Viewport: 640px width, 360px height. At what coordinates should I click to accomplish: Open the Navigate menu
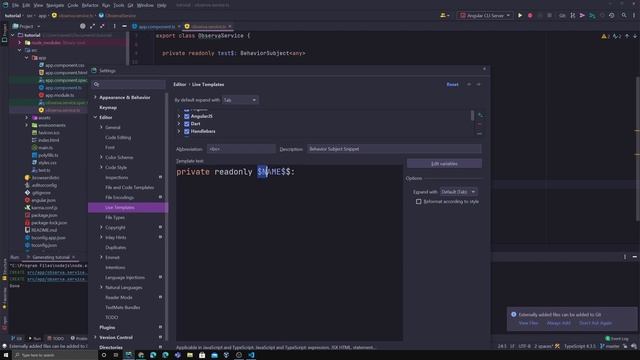tap(55, 5)
